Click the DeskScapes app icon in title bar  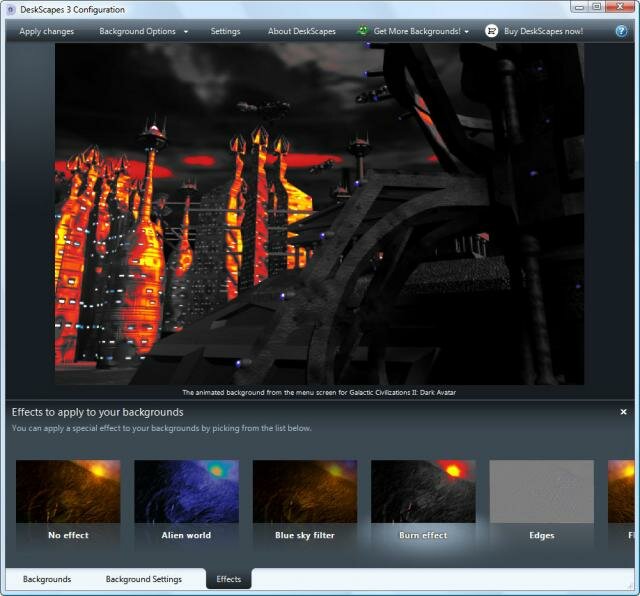tap(11, 9)
